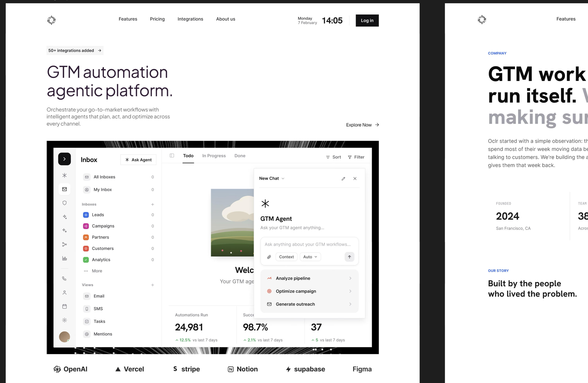Switch to the In Progress tab
Image resolution: width=588 pixels, height=383 pixels.
click(214, 156)
